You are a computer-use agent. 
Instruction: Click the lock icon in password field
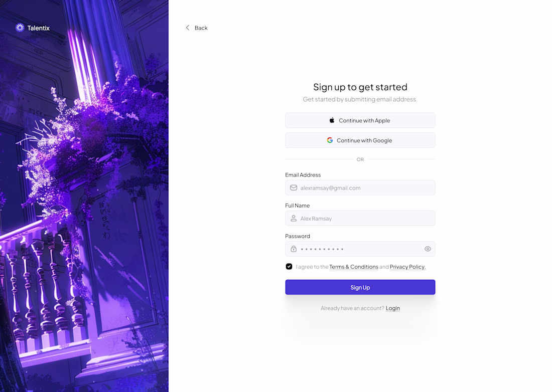[x=294, y=249]
